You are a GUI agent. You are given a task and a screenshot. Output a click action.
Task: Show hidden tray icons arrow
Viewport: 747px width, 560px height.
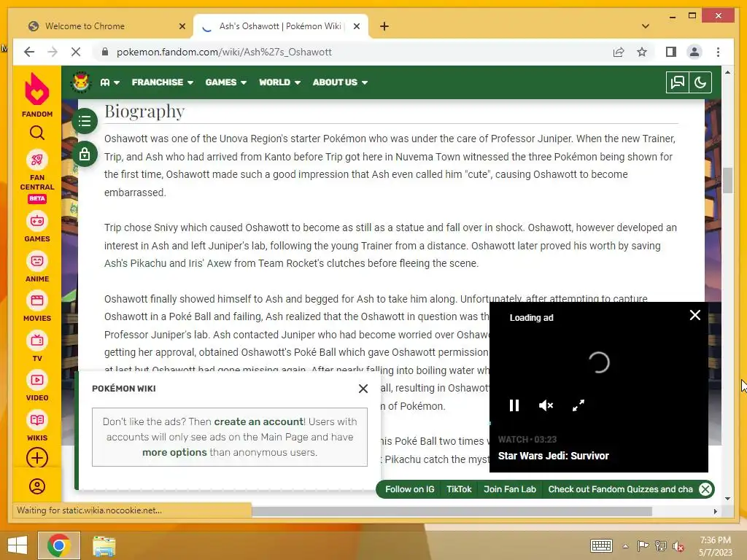(x=625, y=546)
